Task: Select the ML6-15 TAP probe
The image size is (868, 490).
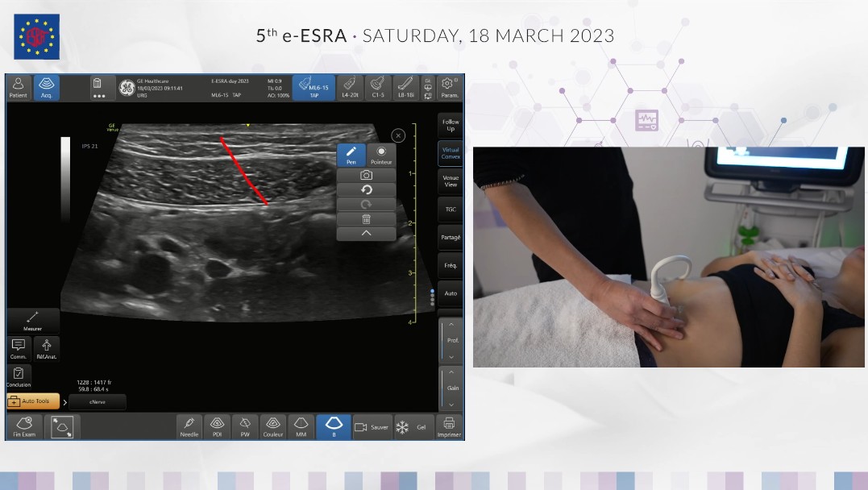Action: (x=314, y=88)
